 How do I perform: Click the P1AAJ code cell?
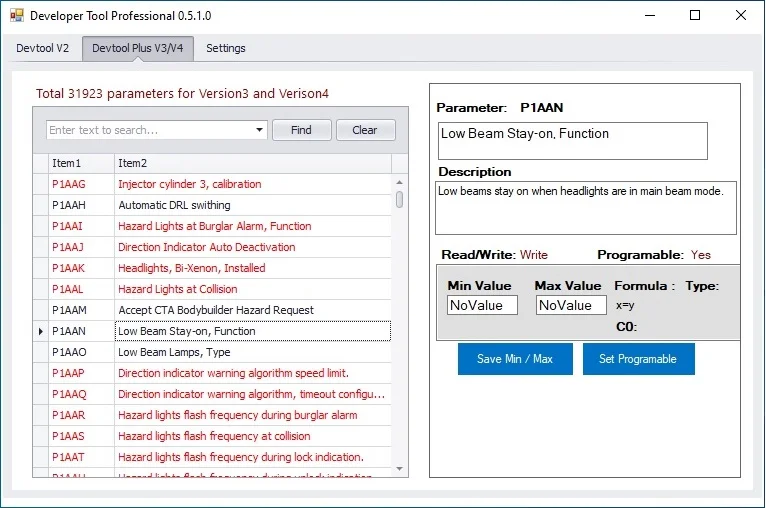[82, 247]
